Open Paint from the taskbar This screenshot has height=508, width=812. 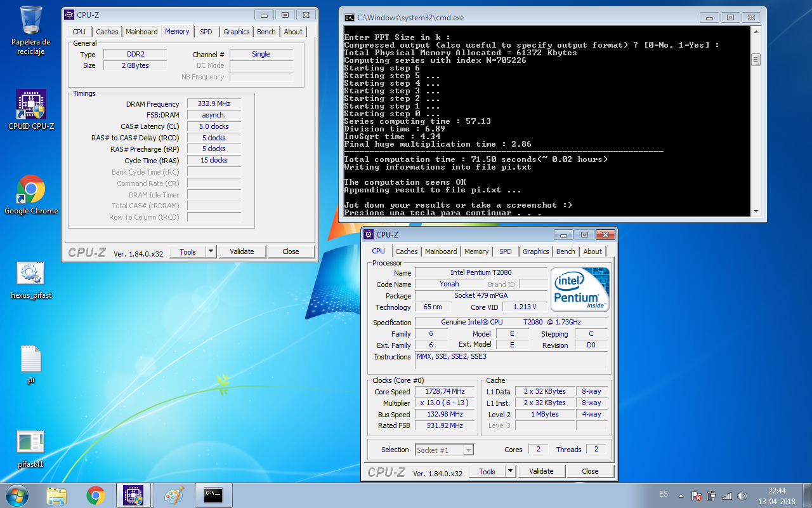point(173,495)
